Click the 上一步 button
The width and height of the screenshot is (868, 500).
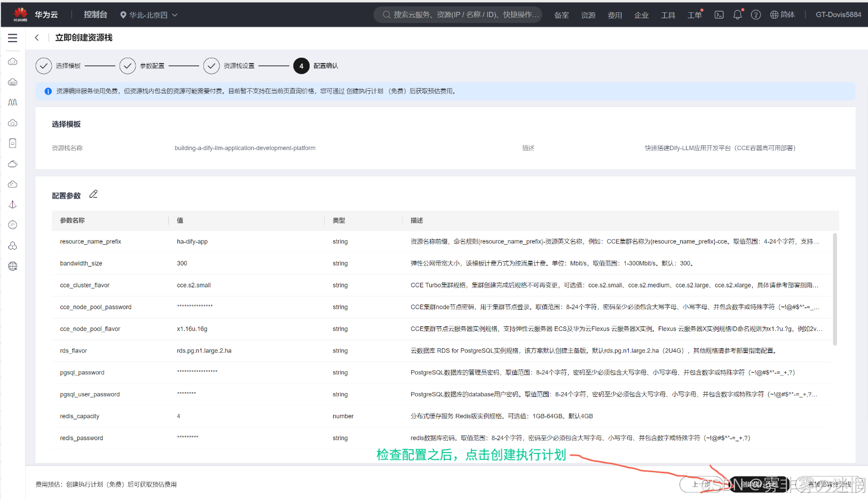(702, 485)
